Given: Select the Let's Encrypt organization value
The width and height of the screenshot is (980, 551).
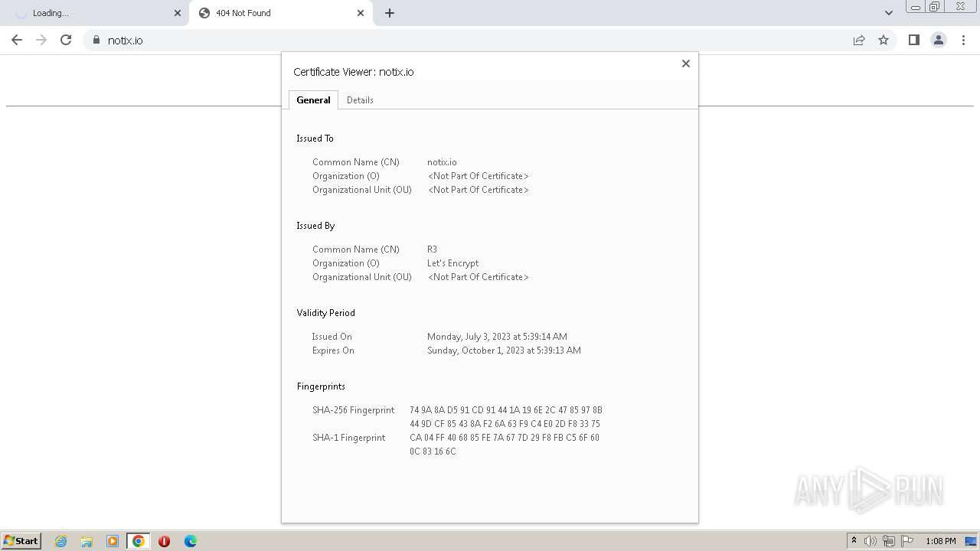Looking at the screenshot, I should pos(452,263).
